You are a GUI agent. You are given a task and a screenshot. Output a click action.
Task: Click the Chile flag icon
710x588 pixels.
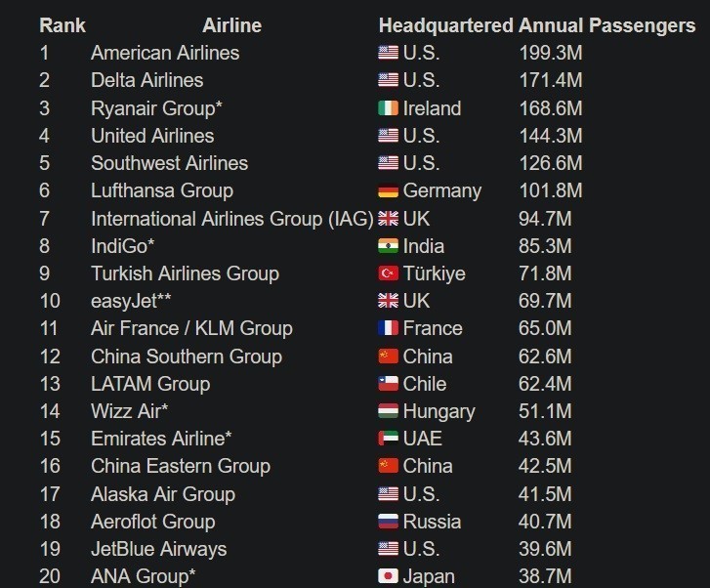(x=388, y=384)
